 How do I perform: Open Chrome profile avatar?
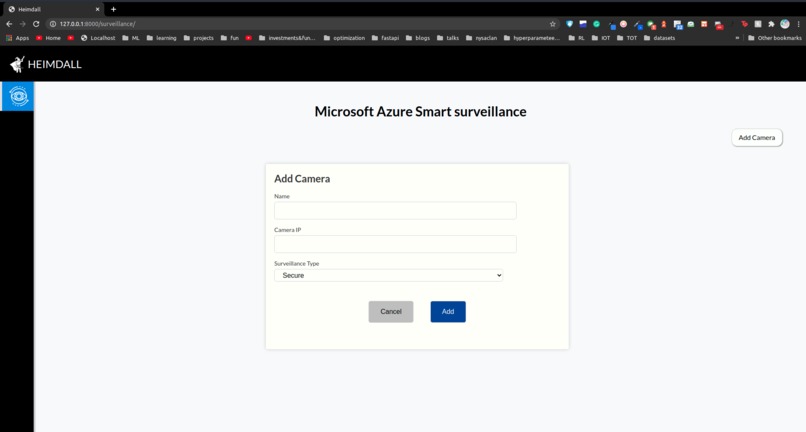tap(784, 24)
